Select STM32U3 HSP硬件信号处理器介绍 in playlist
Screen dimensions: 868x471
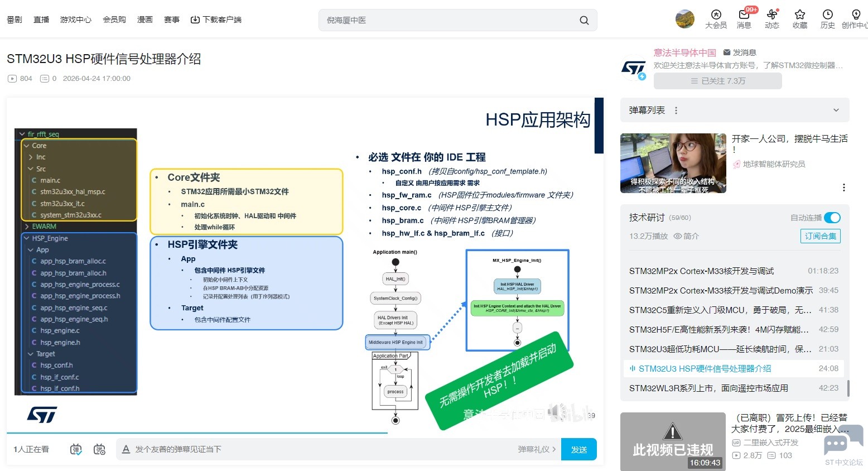click(734, 369)
